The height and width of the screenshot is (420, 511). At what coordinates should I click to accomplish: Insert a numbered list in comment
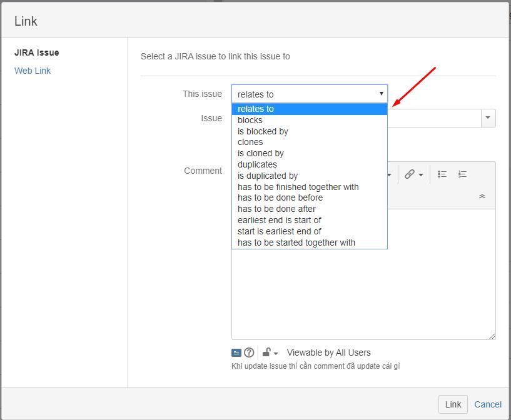pyautogui.click(x=462, y=174)
